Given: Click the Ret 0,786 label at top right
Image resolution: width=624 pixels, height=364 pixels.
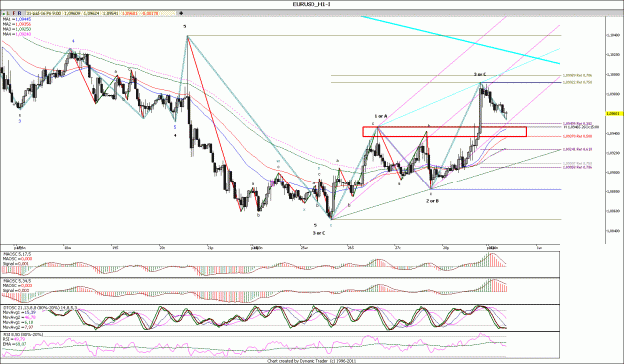Looking at the screenshot, I should (x=577, y=75).
